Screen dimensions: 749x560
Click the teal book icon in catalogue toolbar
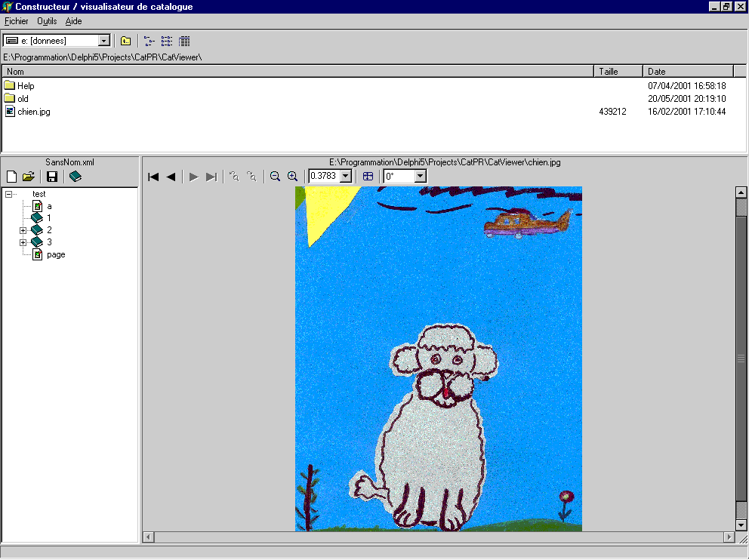tap(75, 177)
